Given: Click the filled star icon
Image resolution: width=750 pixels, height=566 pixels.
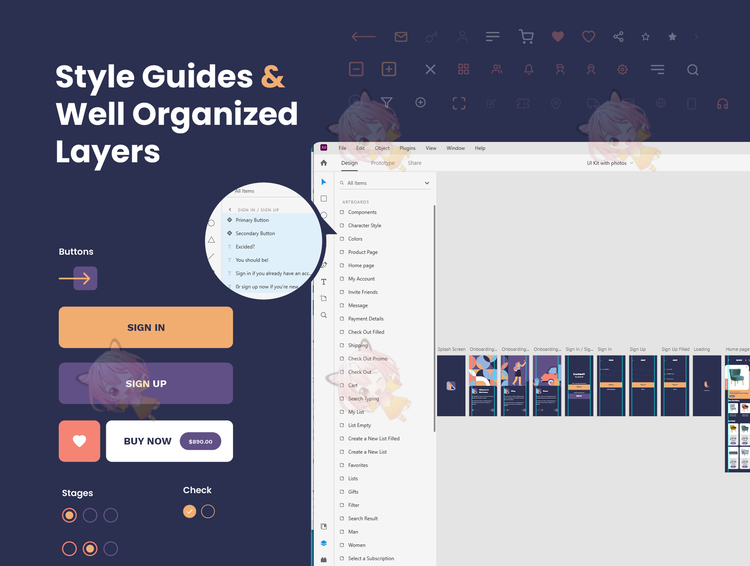Looking at the screenshot, I should coord(673,37).
